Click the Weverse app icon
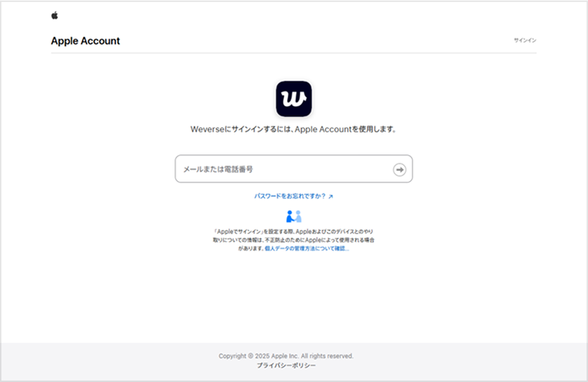 tap(293, 99)
